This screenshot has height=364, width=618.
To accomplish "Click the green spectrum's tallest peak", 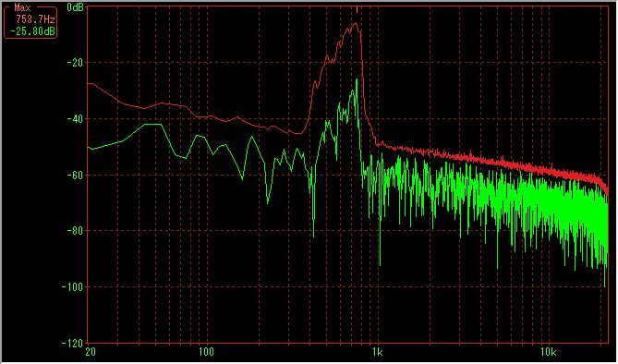I will (x=357, y=79).
